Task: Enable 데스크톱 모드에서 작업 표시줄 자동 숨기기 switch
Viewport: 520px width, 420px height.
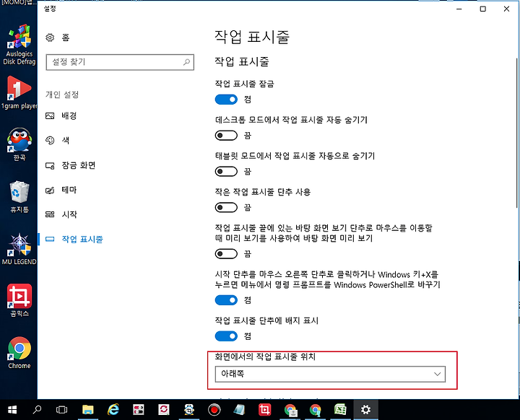Action: [226, 136]
